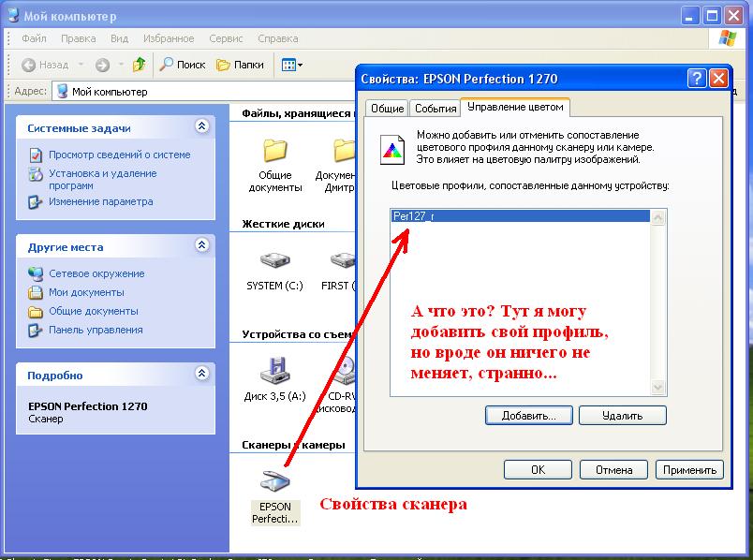Open the forward history dropdown arrow
The width and height of the screenshot is (753, 560).
click(x=121, y=65)
